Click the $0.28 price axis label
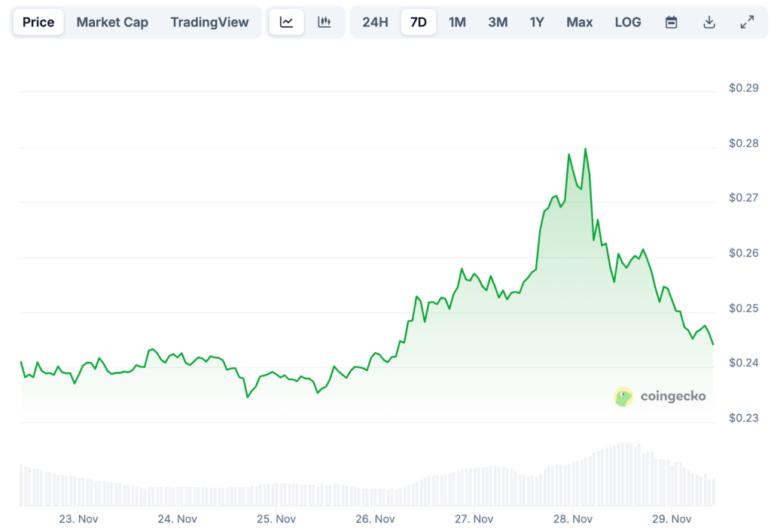The width and height of the screenshot is (771, 532). click(x=743, y=143)
